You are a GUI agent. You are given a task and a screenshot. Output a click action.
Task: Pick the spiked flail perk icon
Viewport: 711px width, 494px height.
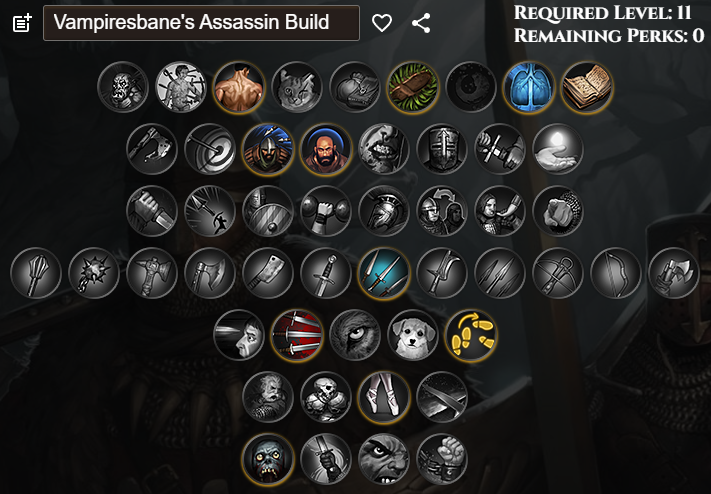click(x=94, y=273)
